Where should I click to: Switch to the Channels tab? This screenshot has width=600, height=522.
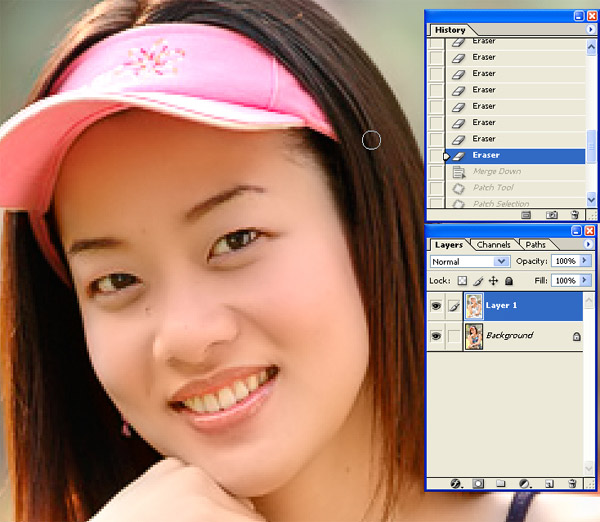click(493, 245)
